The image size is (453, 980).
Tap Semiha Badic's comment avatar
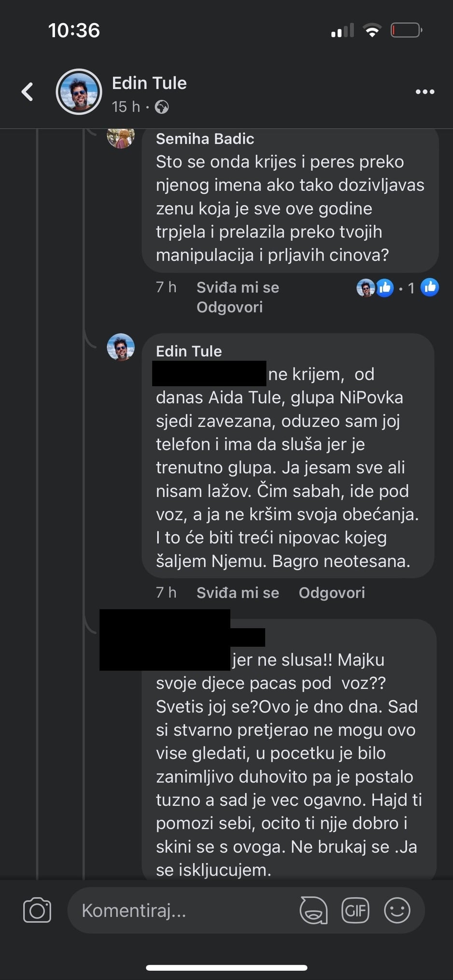pyautogui.click(x=120, y=138)
